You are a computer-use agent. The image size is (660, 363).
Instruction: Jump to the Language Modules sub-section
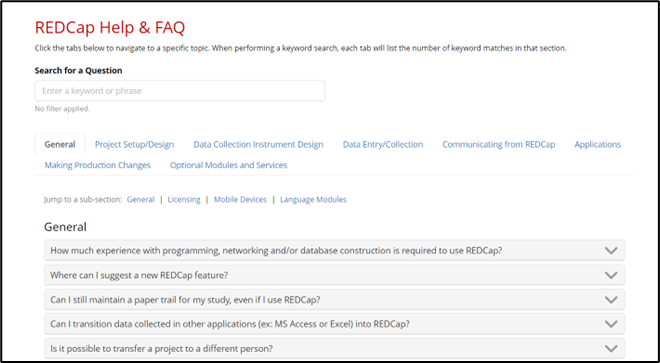click(x=313, y=200)
